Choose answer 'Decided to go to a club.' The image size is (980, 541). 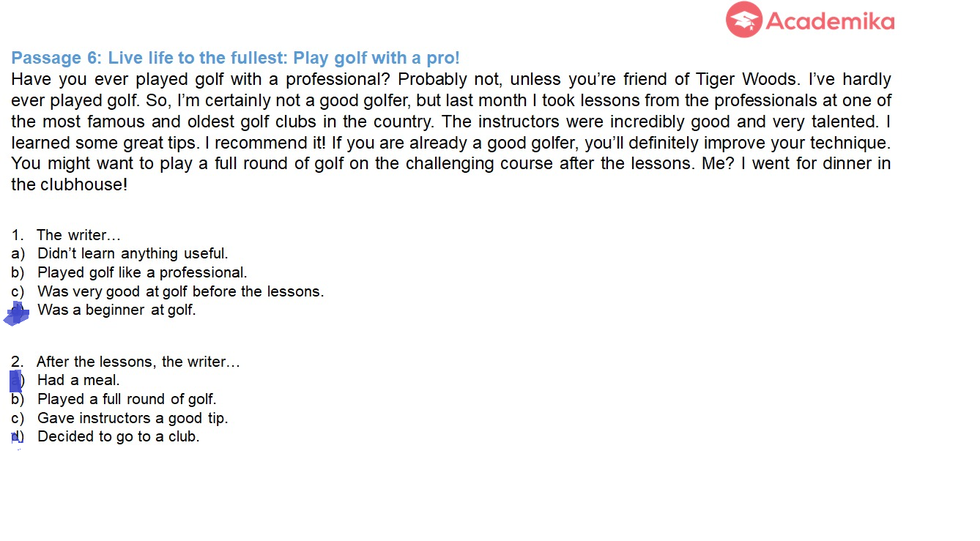point(119,436)
